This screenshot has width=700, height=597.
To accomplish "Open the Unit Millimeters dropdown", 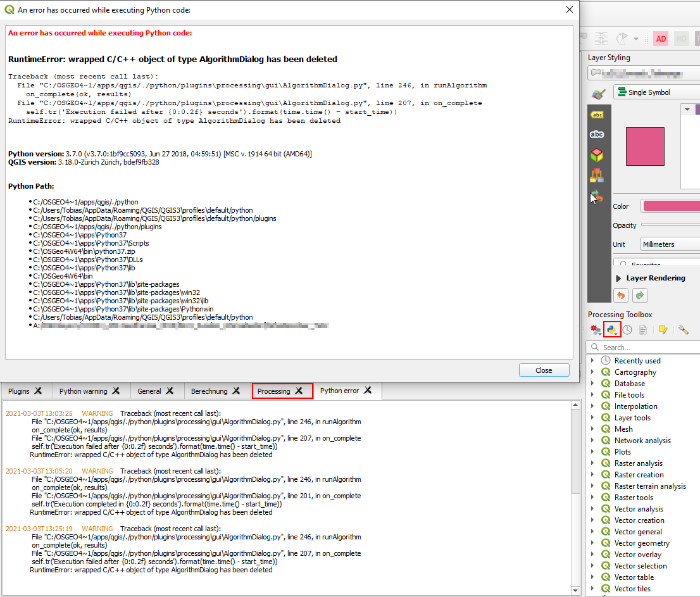I will tap(670, 244).
